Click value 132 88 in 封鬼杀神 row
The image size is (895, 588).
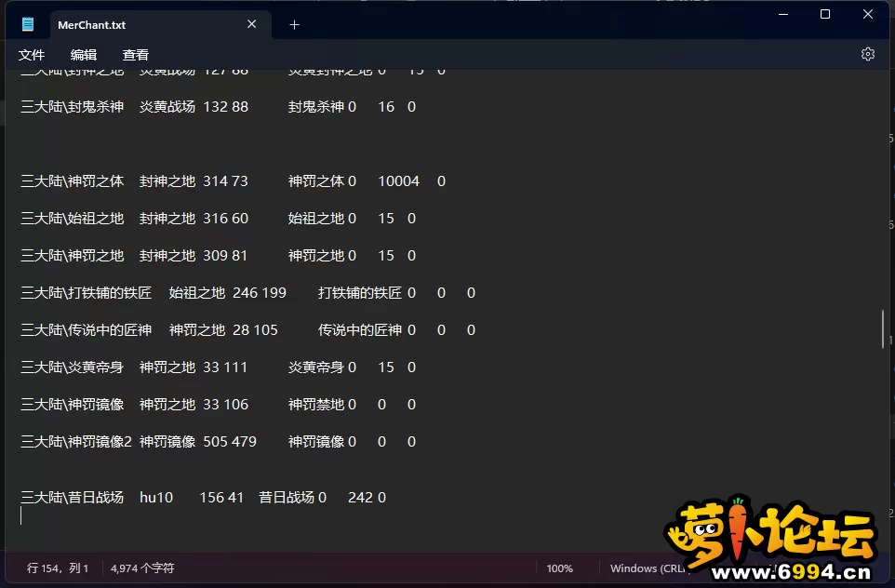pos(226,107)
